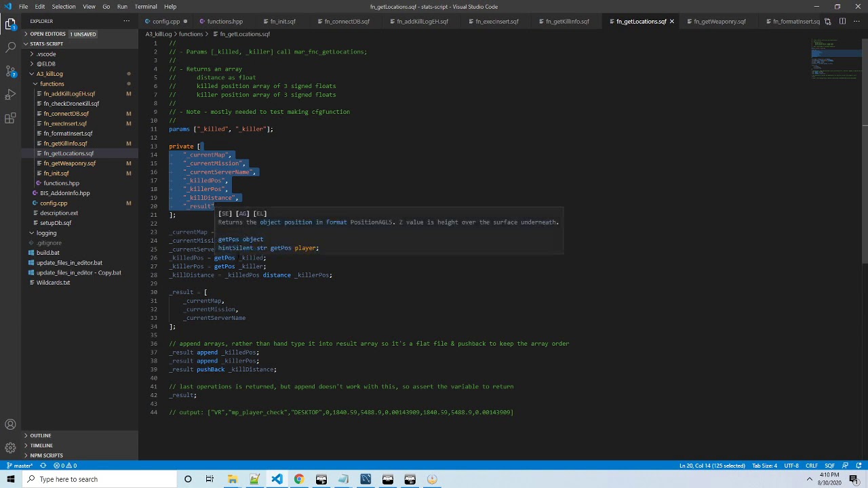868x488 pixels.
Task: Switch to the config.cpp tab
Action: [x=165, y=21]
